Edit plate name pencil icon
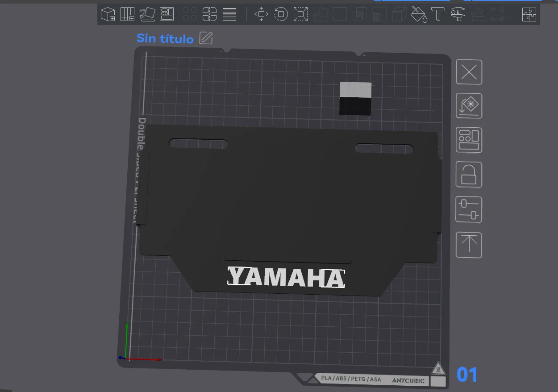 tap(206, 38)
